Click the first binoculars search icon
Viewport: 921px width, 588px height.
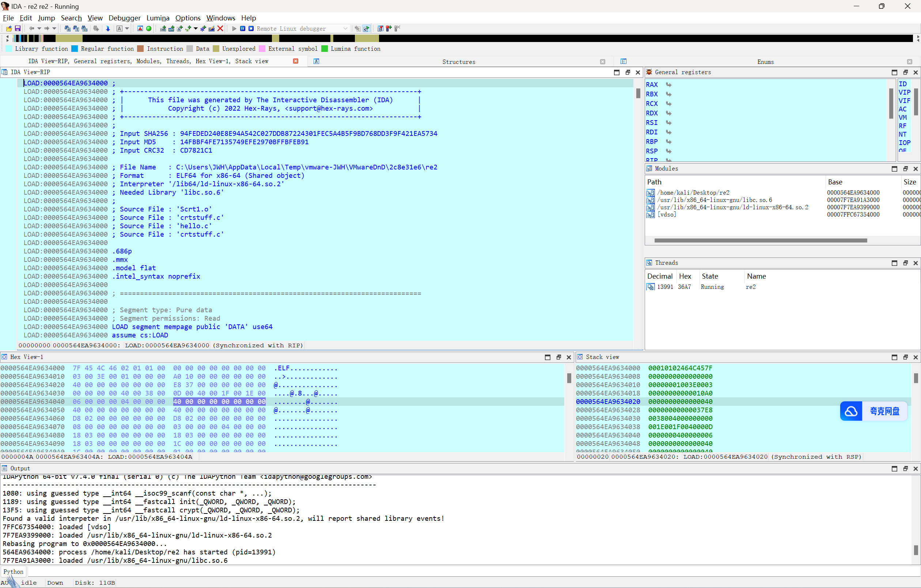[68, 29]
